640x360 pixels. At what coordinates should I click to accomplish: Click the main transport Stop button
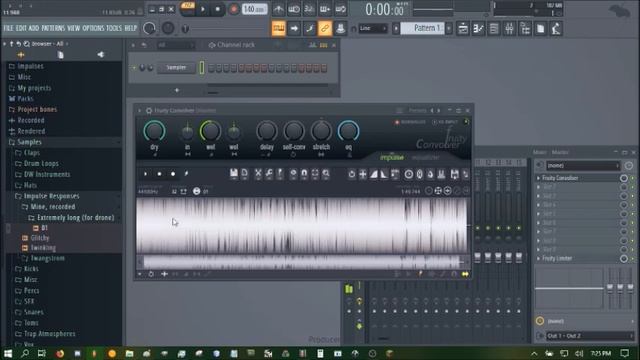(218, 9)
